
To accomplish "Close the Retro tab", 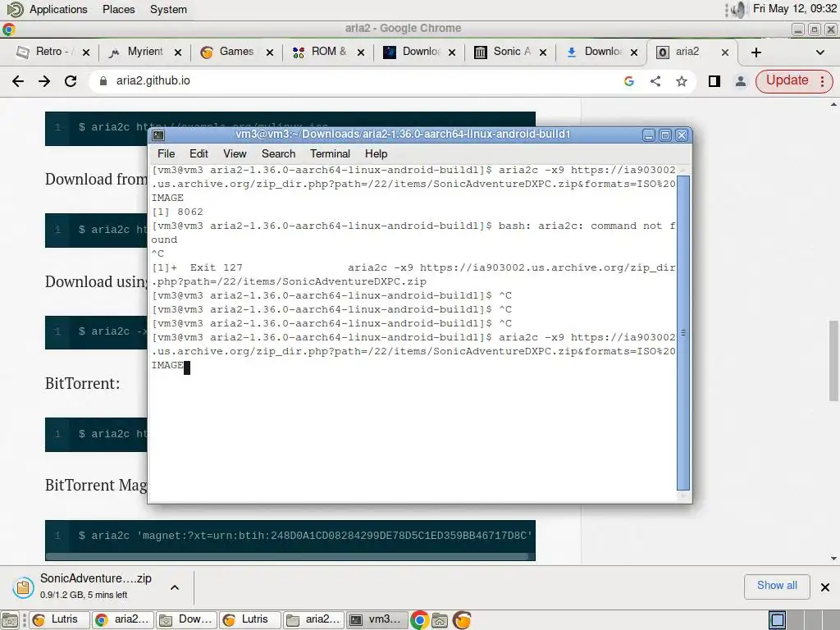I will (x=86, y=52).
